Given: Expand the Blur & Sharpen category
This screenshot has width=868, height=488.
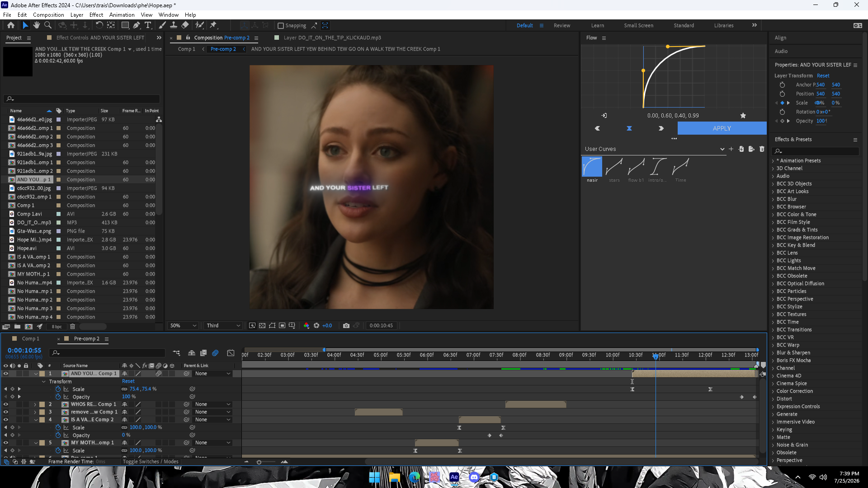Looking at the screenshot, I should pos(773,353).
